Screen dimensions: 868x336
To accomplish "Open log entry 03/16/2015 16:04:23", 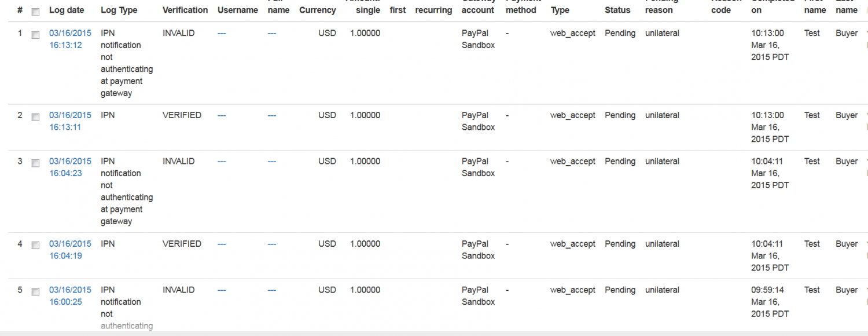I will [70, 167].
